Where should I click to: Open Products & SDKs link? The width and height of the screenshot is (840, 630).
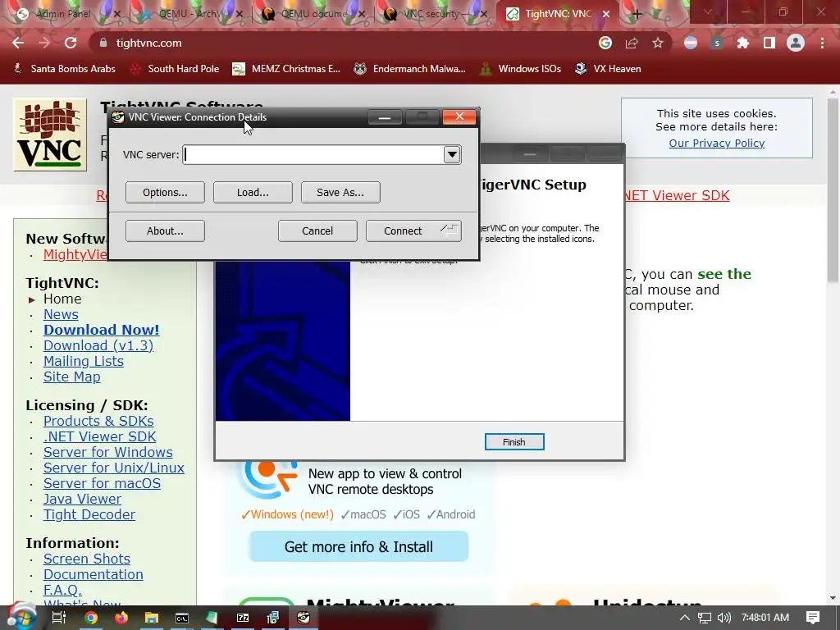98,421
